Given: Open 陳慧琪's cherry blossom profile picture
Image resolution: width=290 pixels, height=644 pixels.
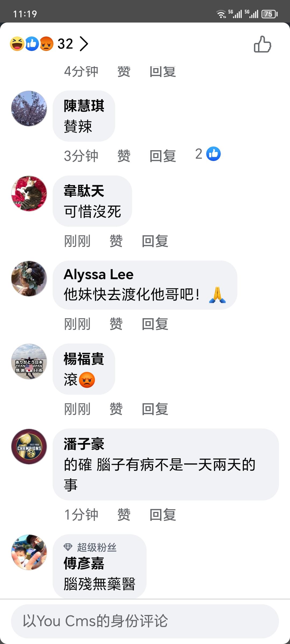Looking at the screenshot, I should (29, 108).
